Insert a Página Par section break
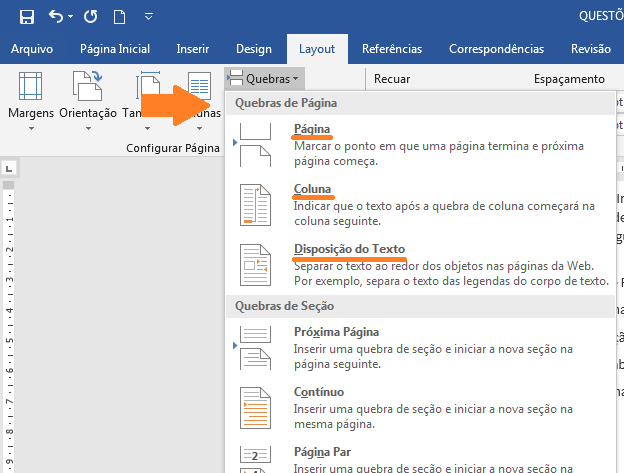Screen dimensions: 624x473 [256, 458]
